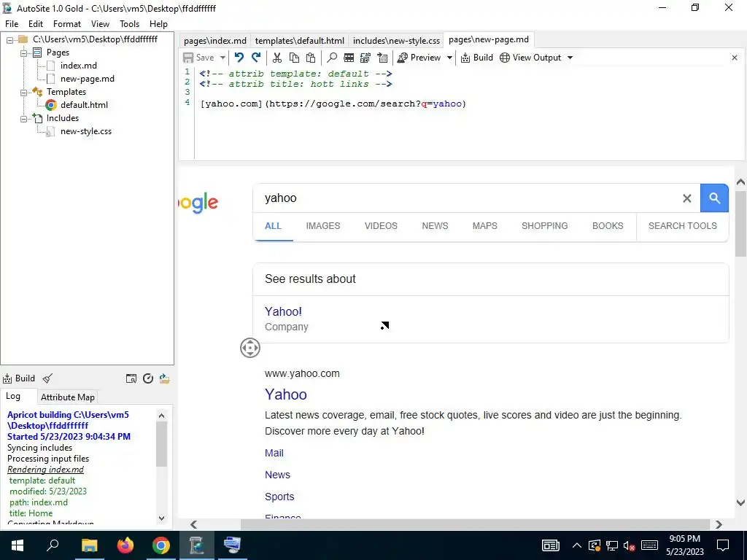Open the Edit menu

pyautogui.click(x=35, y=24)
